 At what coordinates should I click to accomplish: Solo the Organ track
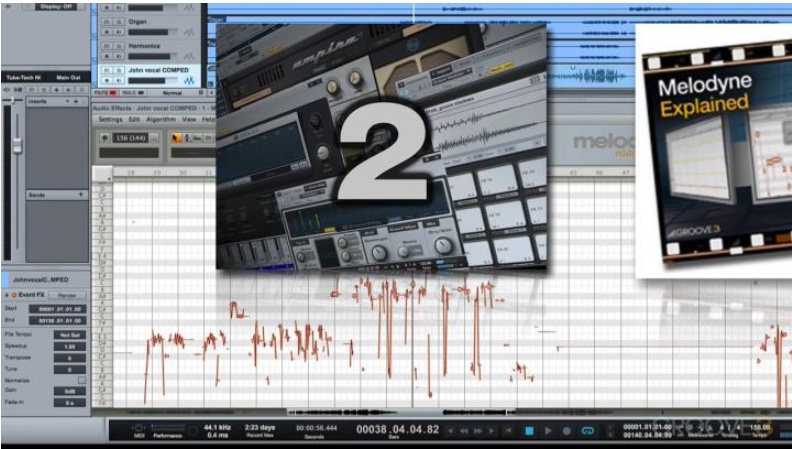click(x=119, y=22)
